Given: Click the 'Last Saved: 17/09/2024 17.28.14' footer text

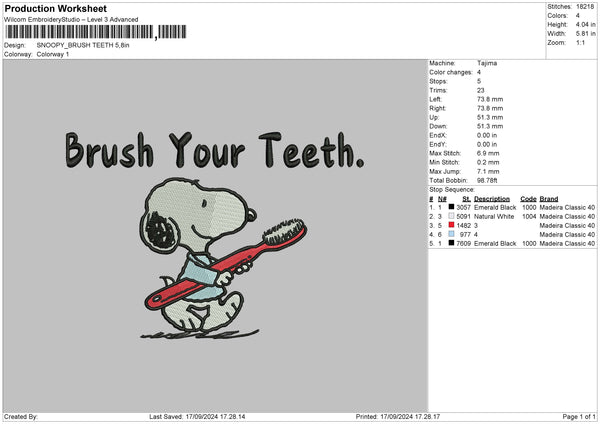Looking at the screenshot, I should (197, 416).
